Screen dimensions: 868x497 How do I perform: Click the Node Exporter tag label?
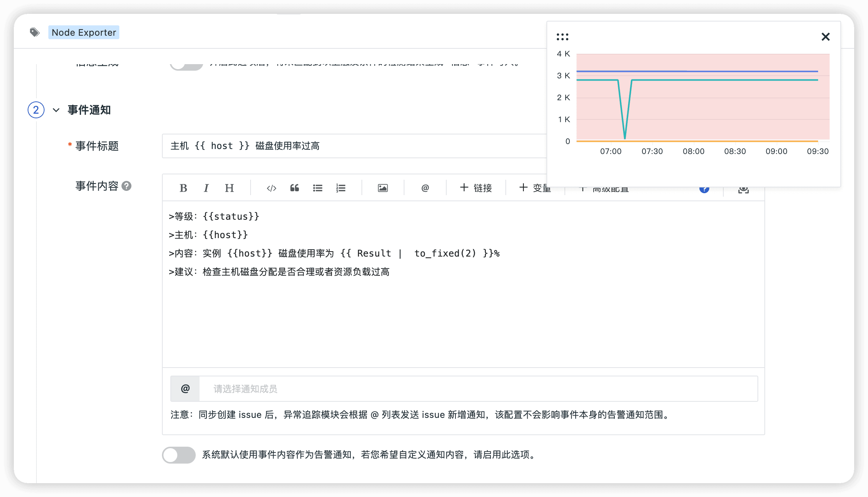click(x=84, y=32)
